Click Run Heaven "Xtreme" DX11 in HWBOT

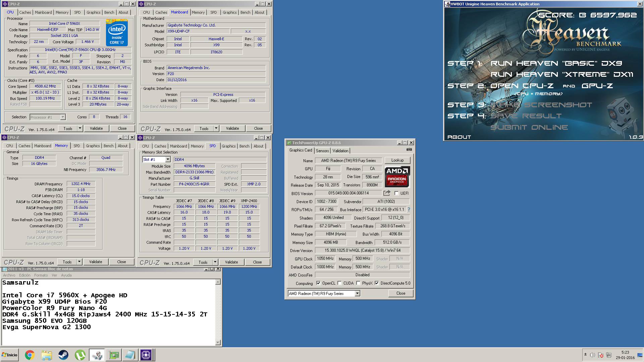pos(562,74)
